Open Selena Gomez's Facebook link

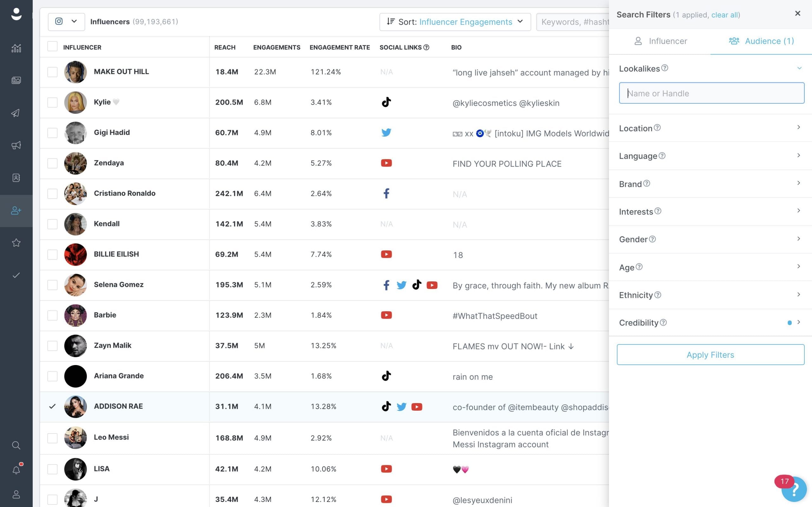tap(386, 285)
